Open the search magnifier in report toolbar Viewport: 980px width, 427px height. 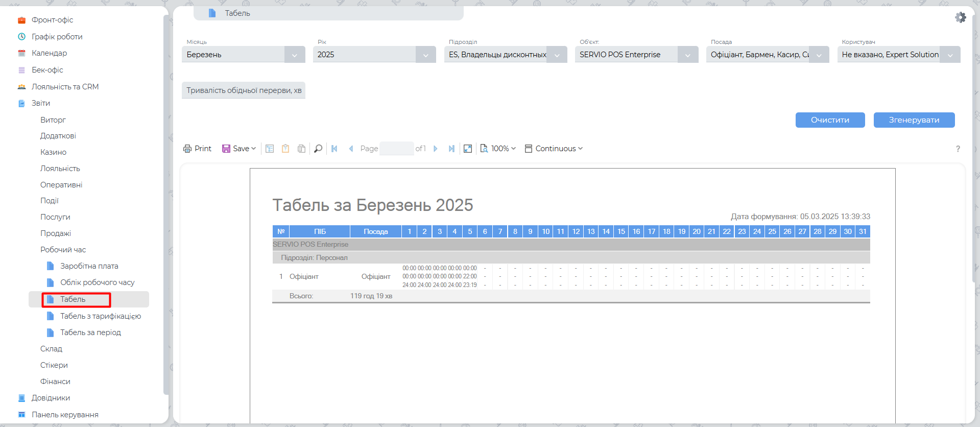coord(318,149)
